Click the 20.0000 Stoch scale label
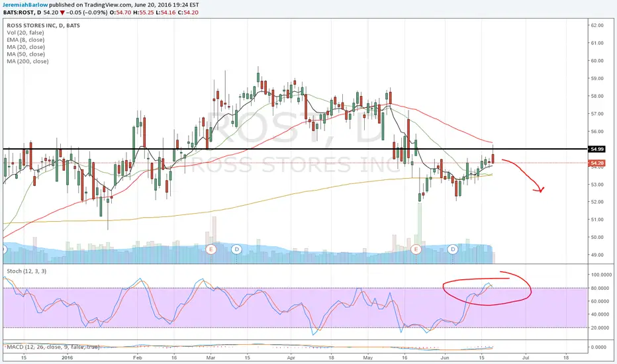This screenshot has width=617, height=364. (598, 328)
